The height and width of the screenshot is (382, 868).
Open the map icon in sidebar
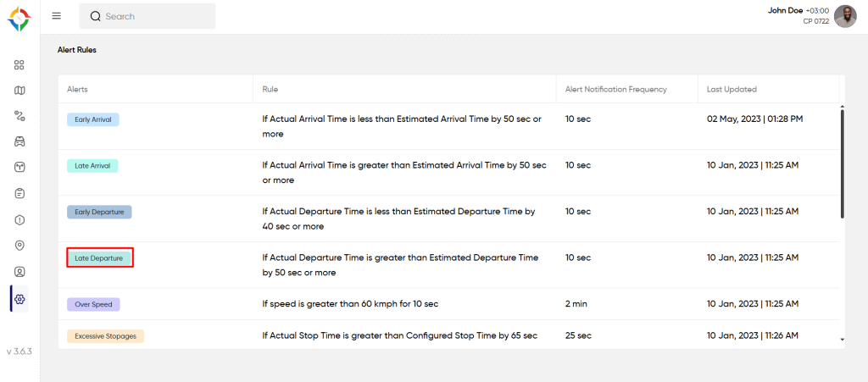coord(19,91)
